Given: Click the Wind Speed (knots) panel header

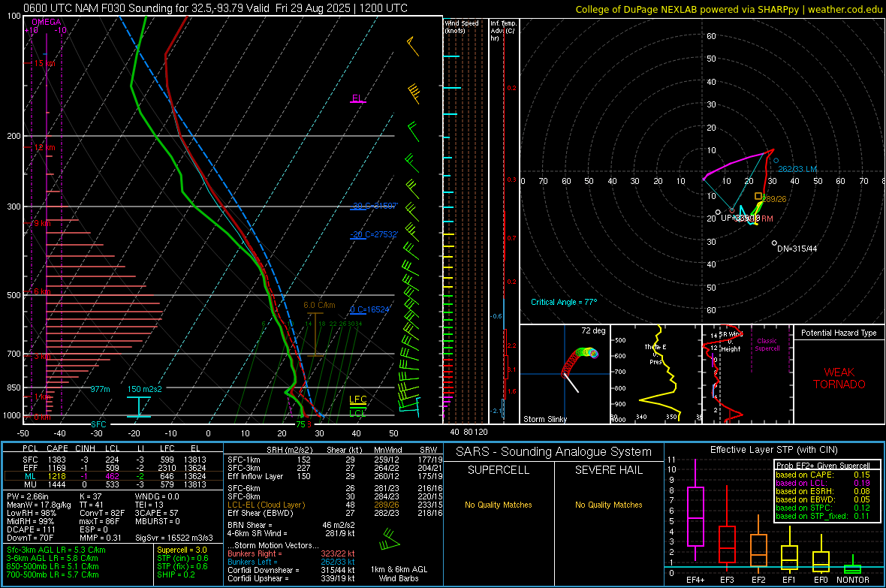Looking at the screenshot, I should pos(462,26).
